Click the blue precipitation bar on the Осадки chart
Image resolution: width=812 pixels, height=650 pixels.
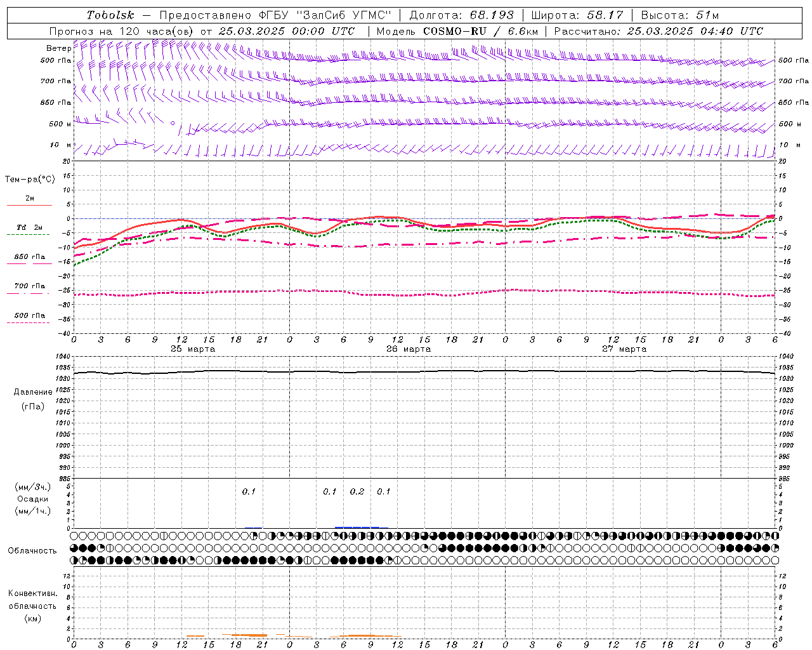click(x=357, y=527)
